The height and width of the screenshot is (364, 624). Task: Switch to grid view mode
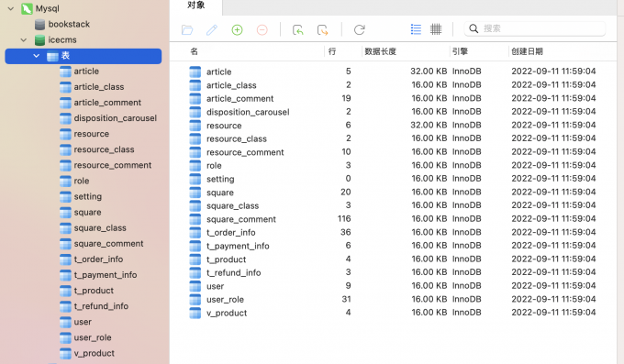[x=436, y=29]
